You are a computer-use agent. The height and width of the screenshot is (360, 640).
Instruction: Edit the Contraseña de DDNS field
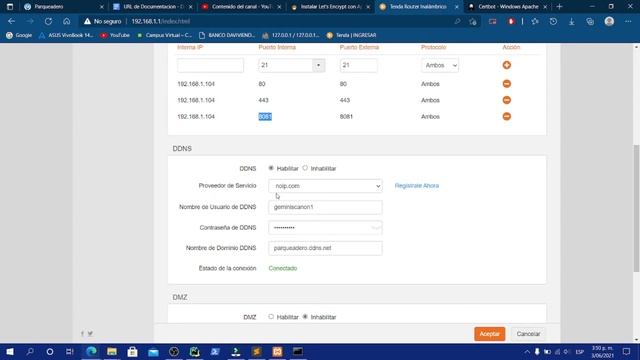[325, 228]
